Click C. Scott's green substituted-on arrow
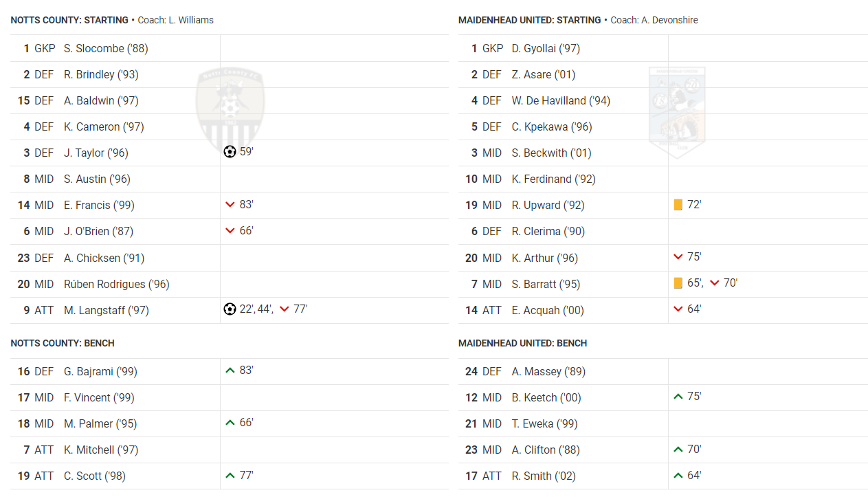868x497 pixels. (230, 475)
